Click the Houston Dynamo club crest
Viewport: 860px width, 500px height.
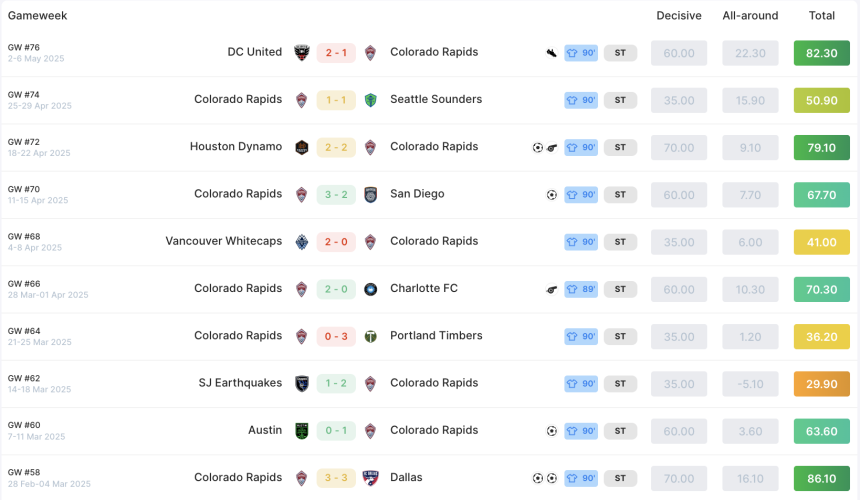(x=302, y=147)
